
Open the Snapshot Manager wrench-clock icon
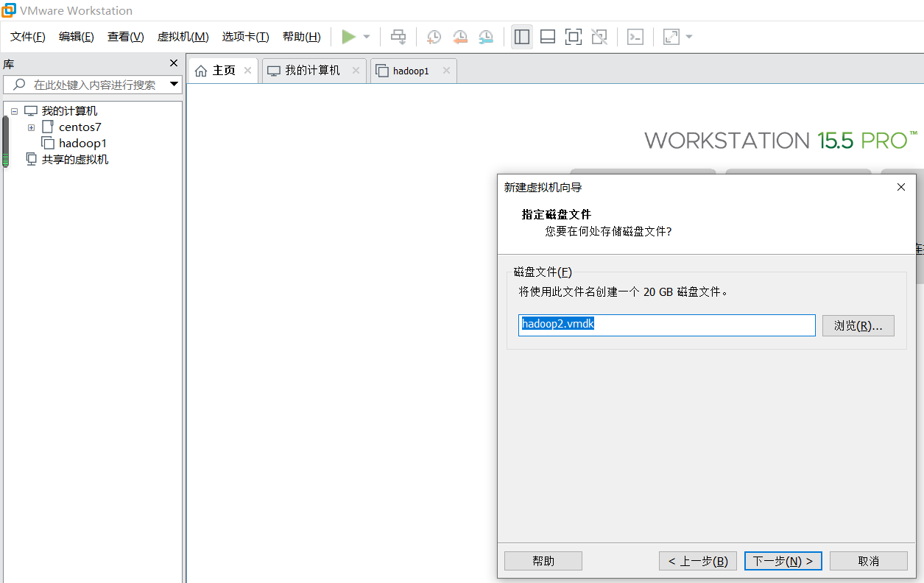(486, 37)
